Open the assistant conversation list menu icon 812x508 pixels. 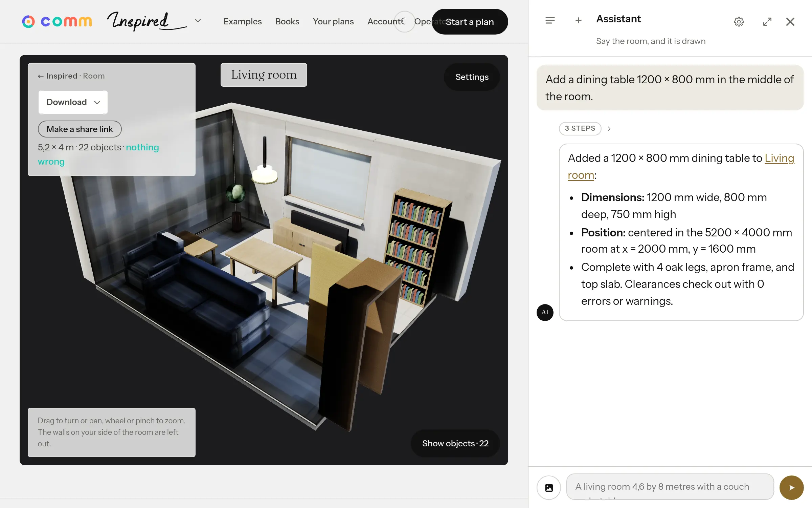pyautogui.click(x=550, y=21)
